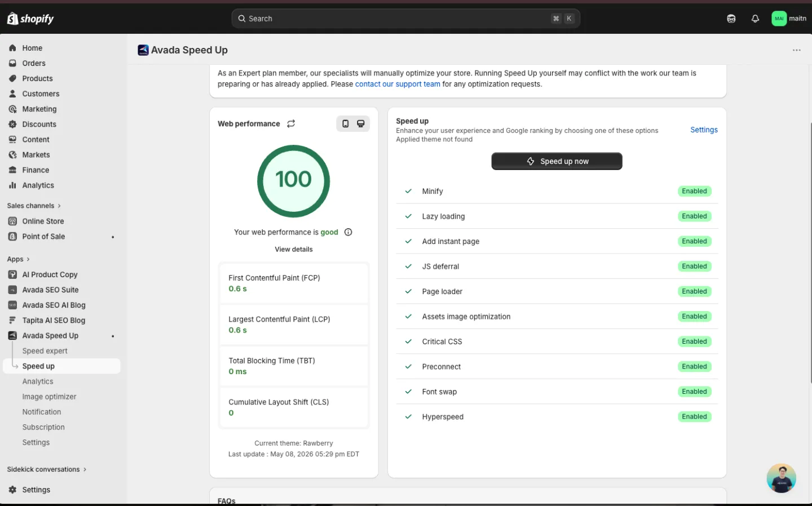Expand the Apps section
Viewport: 812px width, 506px height.
pos(19,259)
